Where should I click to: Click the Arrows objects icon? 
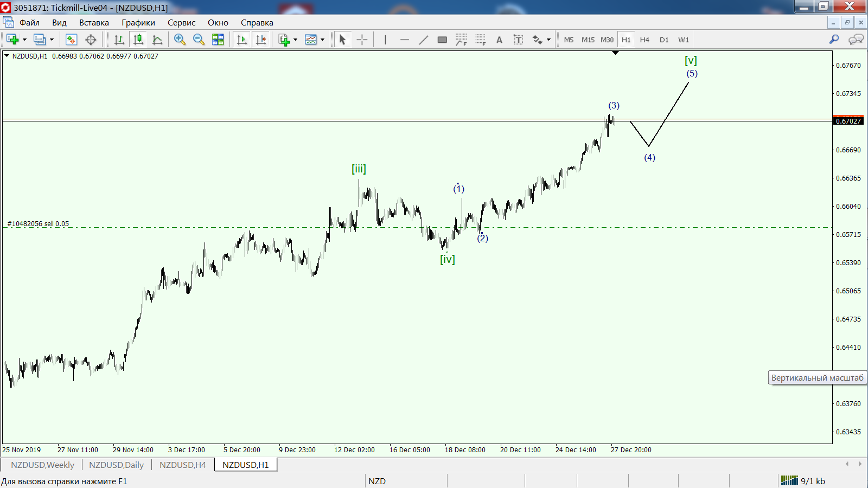538,40
